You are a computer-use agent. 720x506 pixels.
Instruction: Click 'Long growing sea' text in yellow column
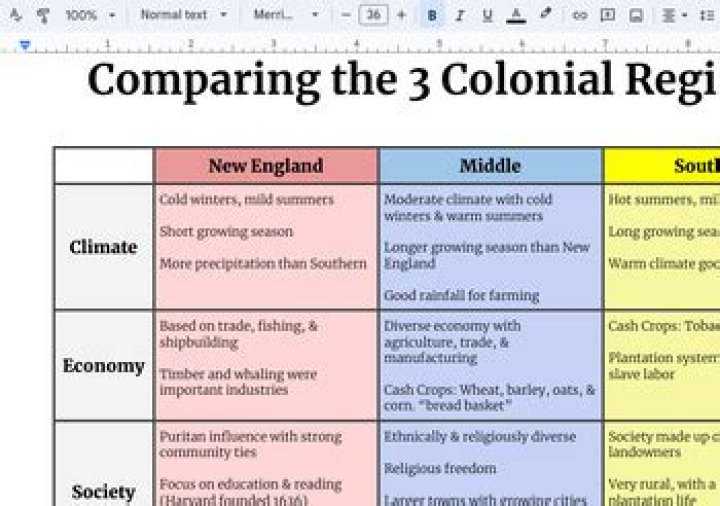[664, 232]
